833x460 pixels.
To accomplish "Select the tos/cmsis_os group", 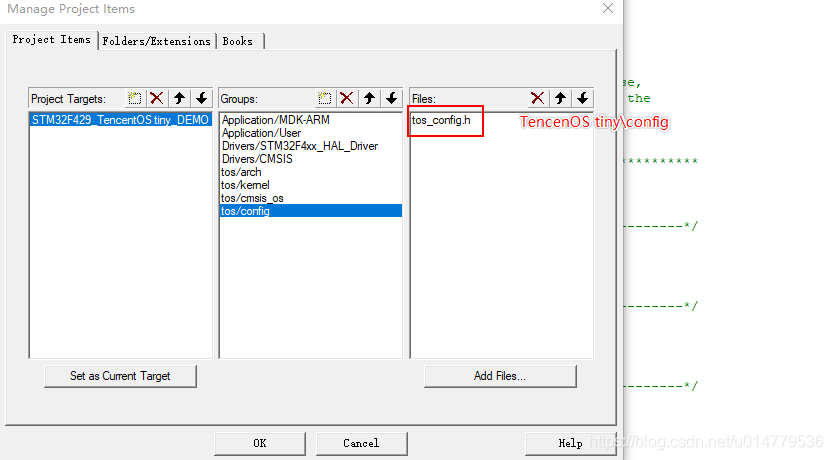I will (x=310, y=198).
